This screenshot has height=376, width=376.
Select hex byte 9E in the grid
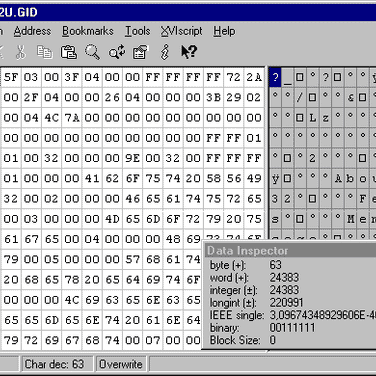pos(133,158)
